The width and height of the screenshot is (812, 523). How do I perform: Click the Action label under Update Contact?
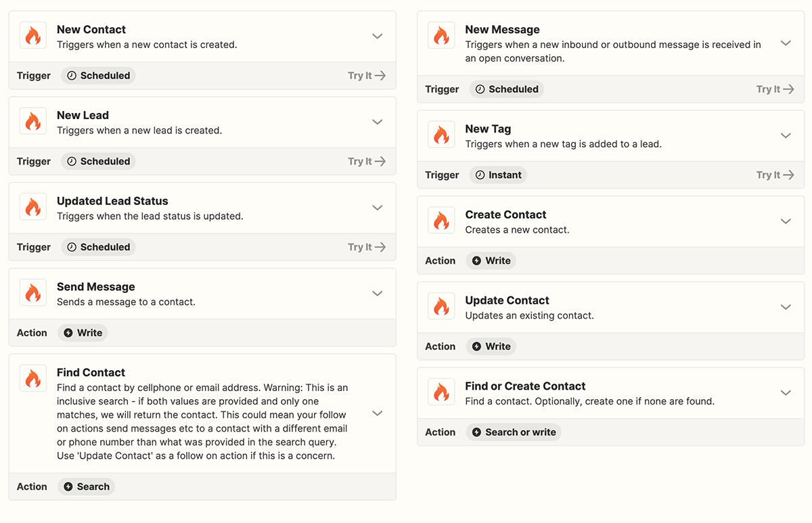(440, 346)
